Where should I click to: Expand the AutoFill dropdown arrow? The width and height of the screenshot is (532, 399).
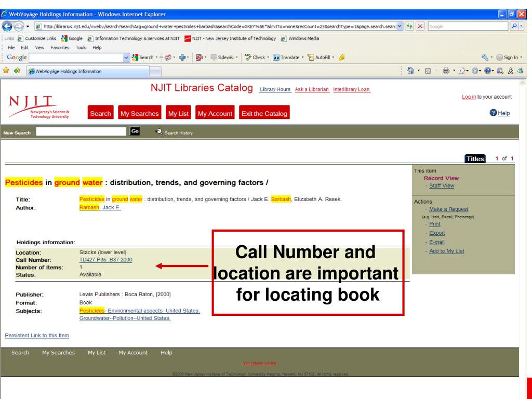click(333, 57)
